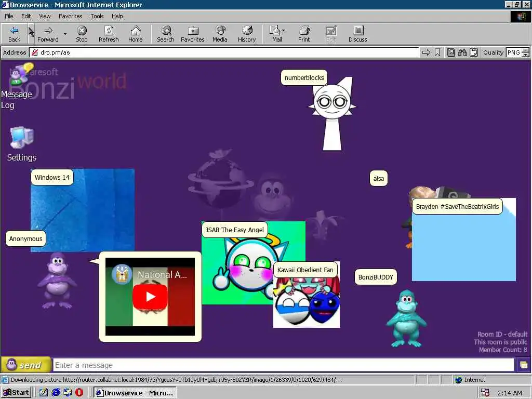Click the Windows 14 name tag
The height and width of the screenshot is (399, 532).
click(x=52, y=178)
